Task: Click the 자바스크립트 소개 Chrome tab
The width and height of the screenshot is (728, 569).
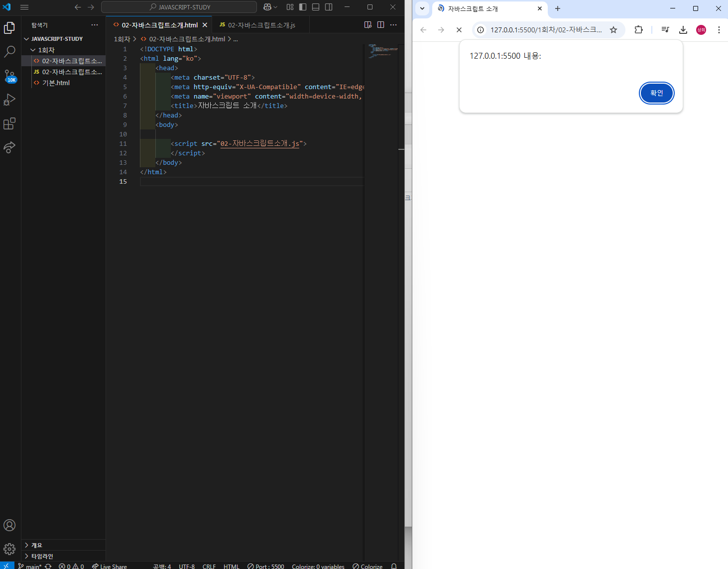Action: 490,9
